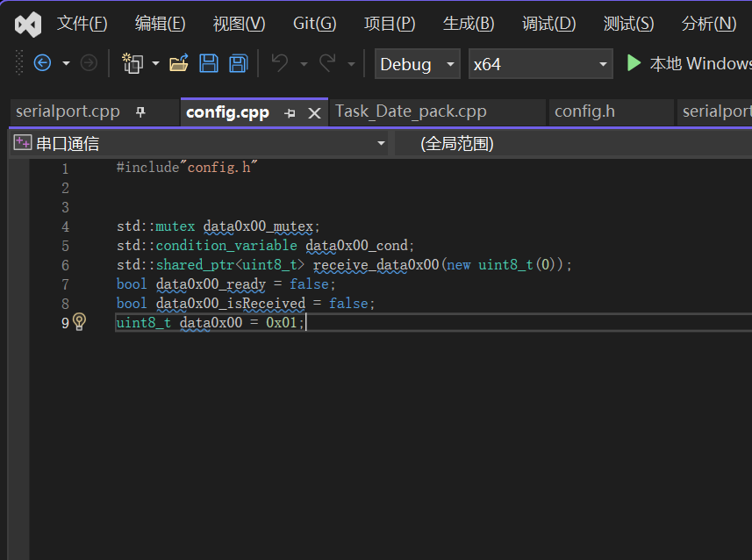The height and width of the screenshot is (560, 752).
Task: Open the 项目(P) menu
Action: [x=390, y=24]
